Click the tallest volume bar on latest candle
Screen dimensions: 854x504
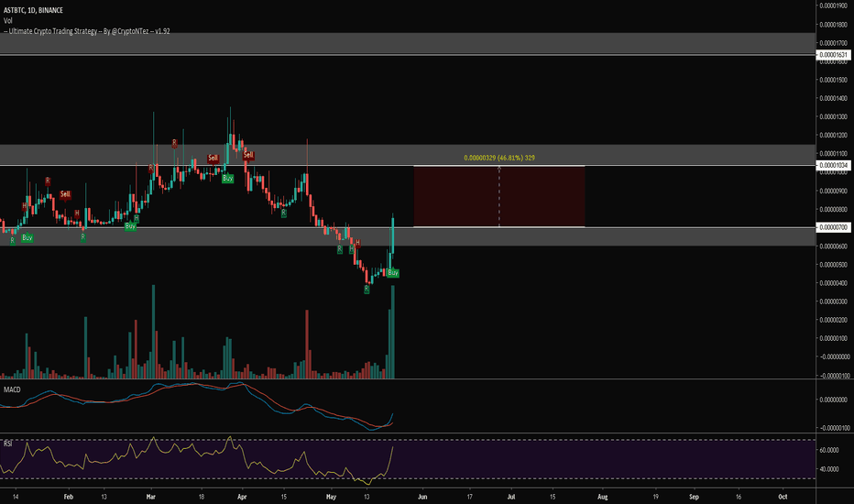pyautogui.click(x=393, y=332)
